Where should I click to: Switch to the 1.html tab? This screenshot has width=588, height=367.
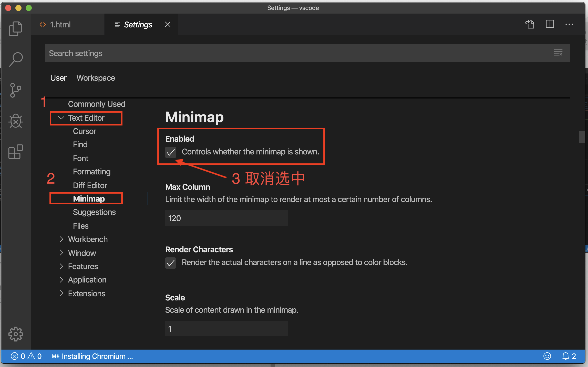(60, 24)
